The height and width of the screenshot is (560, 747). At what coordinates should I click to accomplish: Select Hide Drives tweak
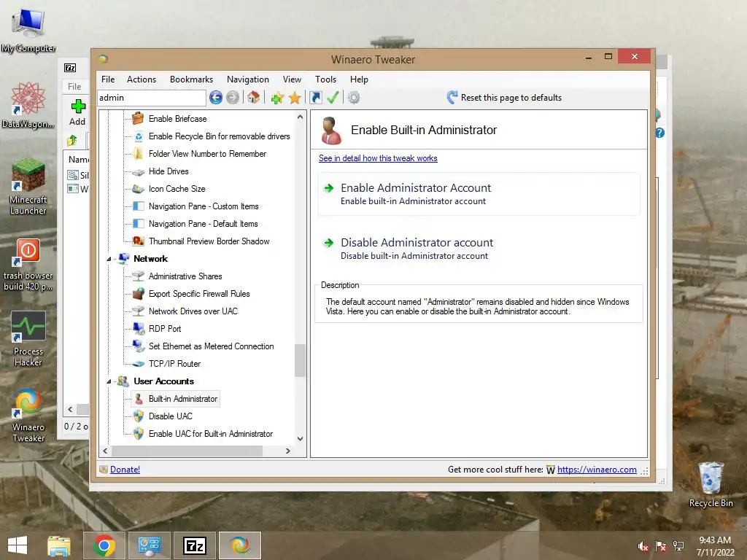pyautogui.click(x=169, y=171)
